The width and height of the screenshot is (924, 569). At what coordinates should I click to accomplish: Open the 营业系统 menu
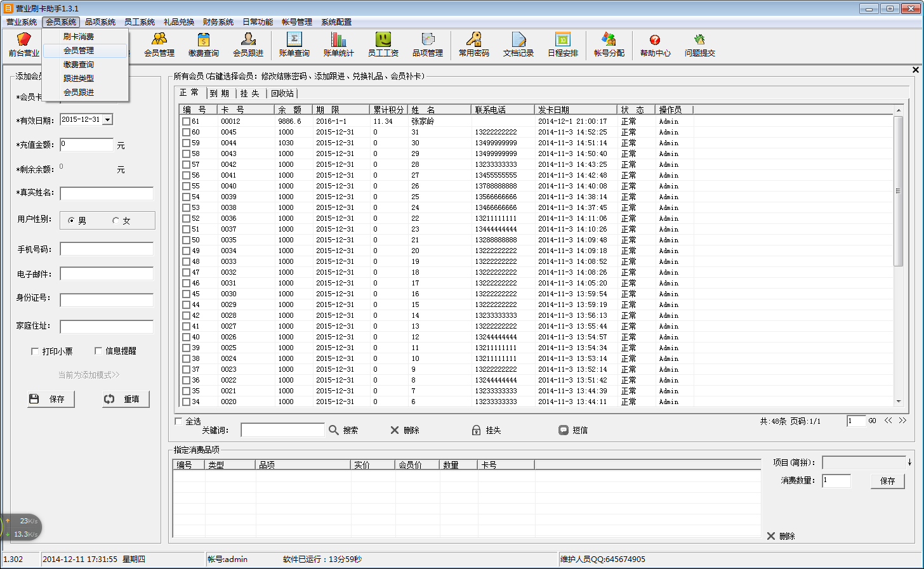(x=22, y=22)
